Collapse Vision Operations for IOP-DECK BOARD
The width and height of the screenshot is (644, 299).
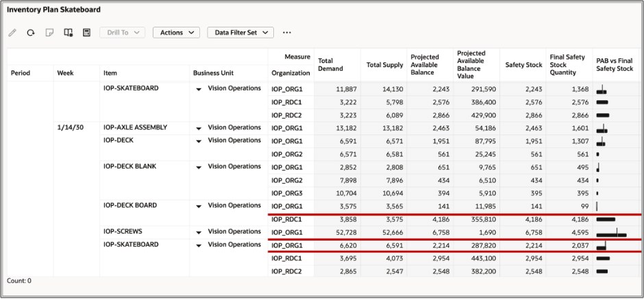click(199, 206)
